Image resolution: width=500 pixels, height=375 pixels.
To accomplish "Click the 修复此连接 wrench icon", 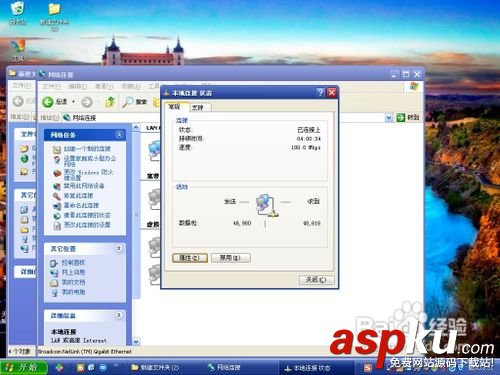I will point(57,196).
